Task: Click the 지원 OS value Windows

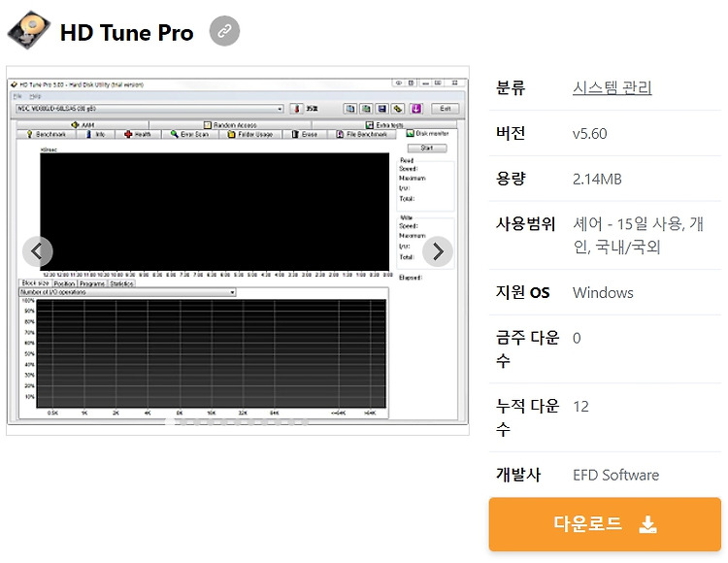Action: 603,292
